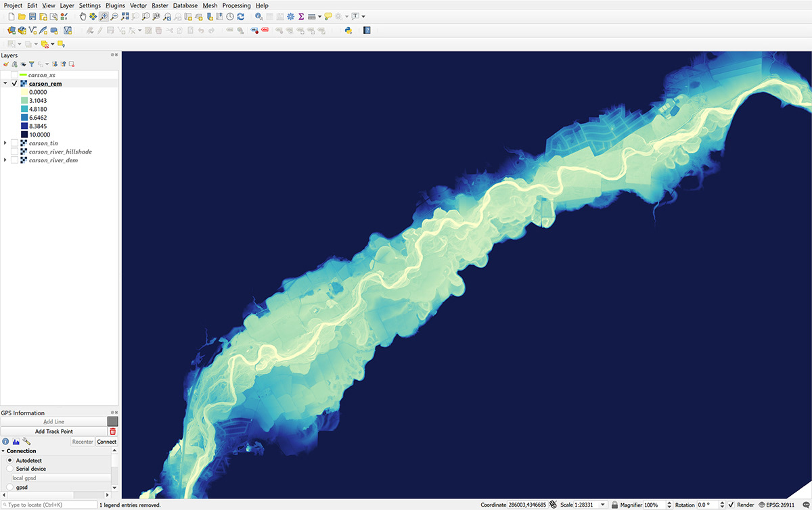Expand the carson_tin layer entry

(5, 143)
